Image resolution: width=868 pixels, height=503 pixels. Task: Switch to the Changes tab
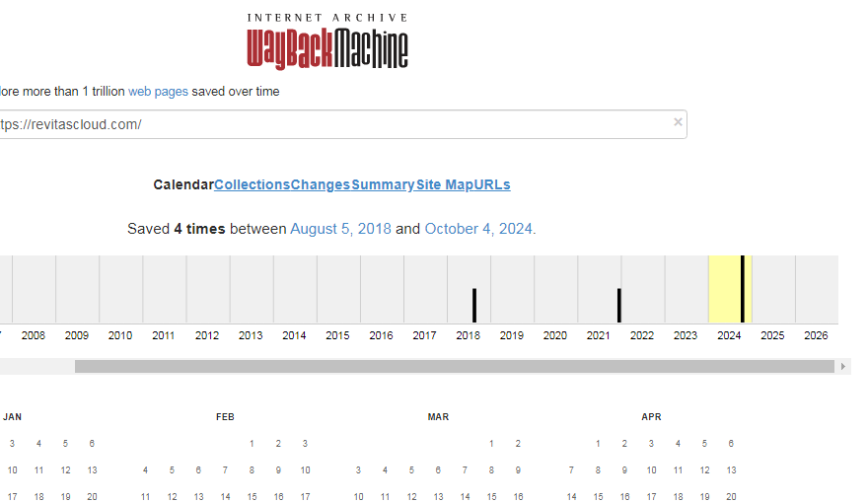[320, 184]
